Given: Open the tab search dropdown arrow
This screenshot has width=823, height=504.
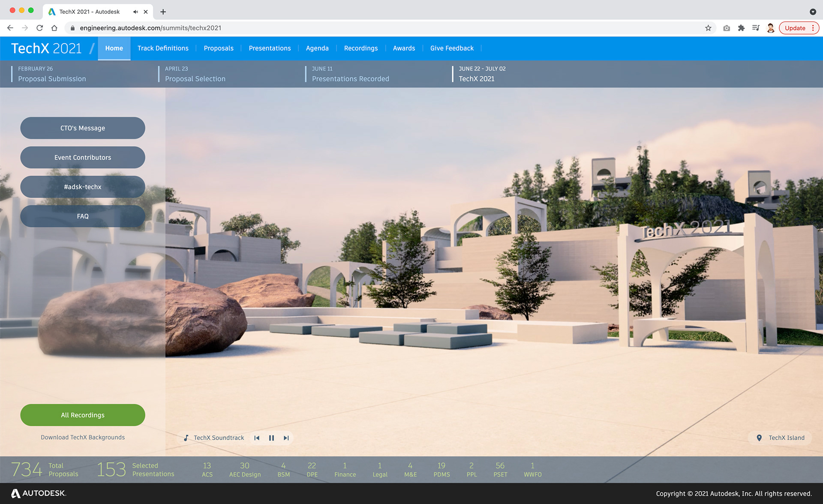Looking at the screenshot, I should pyautogui.click(x=813, y=12).
